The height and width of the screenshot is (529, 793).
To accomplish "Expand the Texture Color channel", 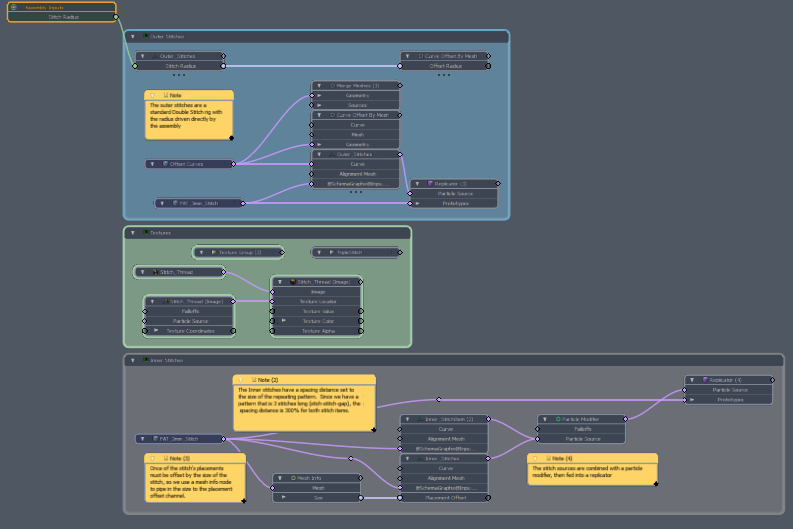I will click(x=284, y=321).
